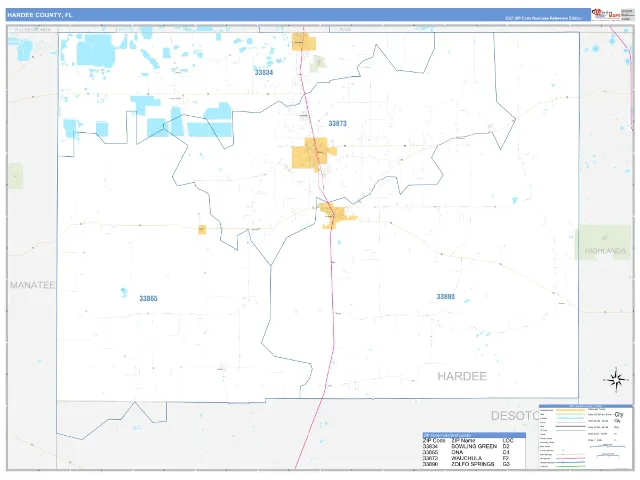Click the small orange Ona square
Image resolution: width=640 pixels, height=480 pixels.
tap(202, 229)
